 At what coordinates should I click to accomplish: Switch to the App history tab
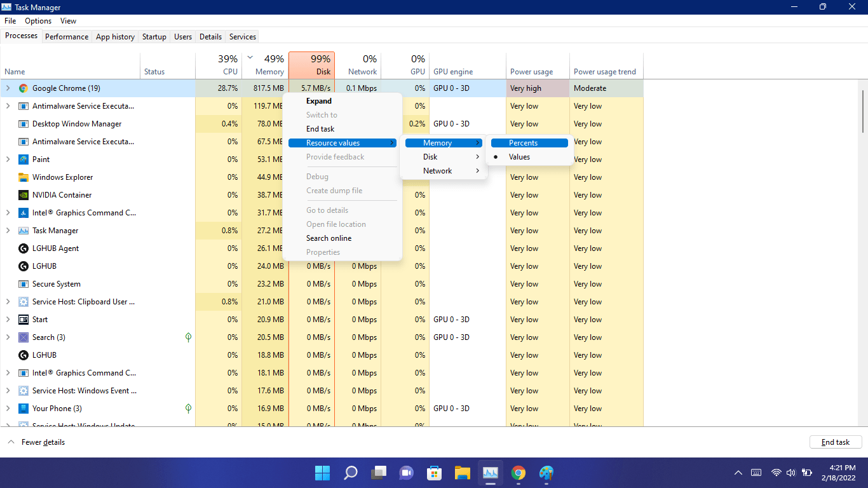[x=115, y=37]
